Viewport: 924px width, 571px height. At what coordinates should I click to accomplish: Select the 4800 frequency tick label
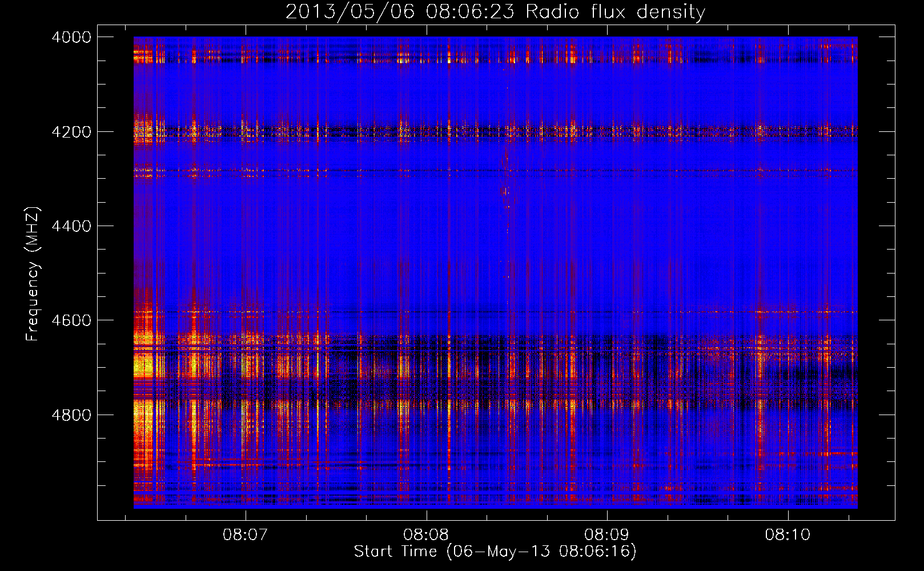point(71,415)
